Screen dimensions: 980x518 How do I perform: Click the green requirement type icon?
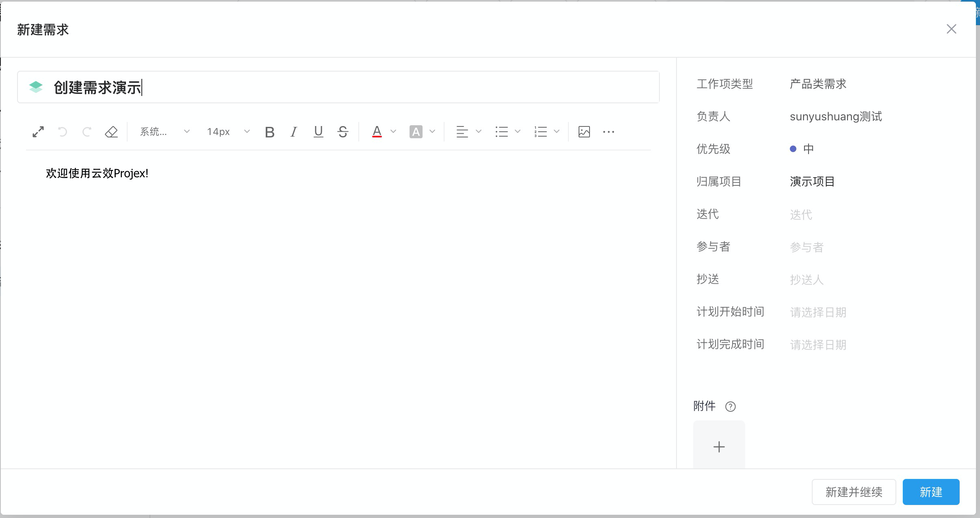pyautogui.click(x=36, y=87)
